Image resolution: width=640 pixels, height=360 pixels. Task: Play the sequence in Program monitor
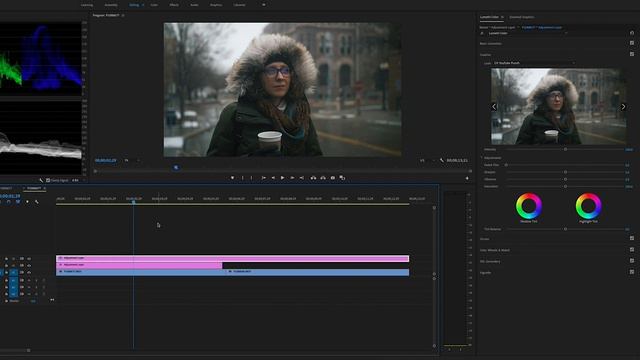[x=282, y=178]
